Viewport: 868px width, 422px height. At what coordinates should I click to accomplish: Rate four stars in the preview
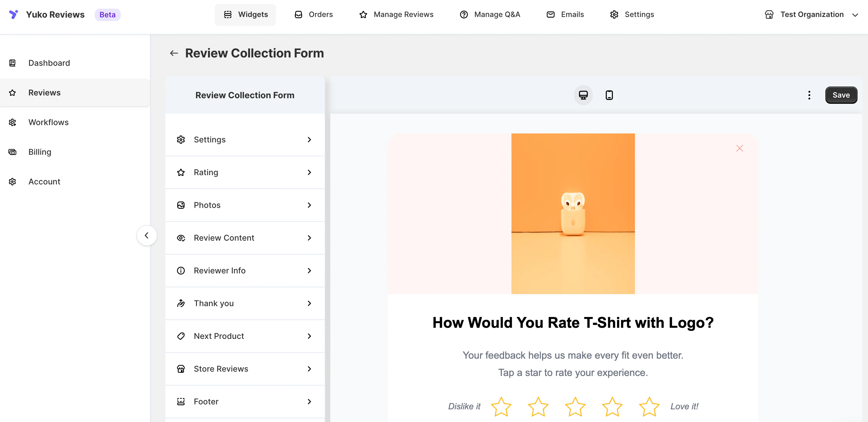coord(612,407)
